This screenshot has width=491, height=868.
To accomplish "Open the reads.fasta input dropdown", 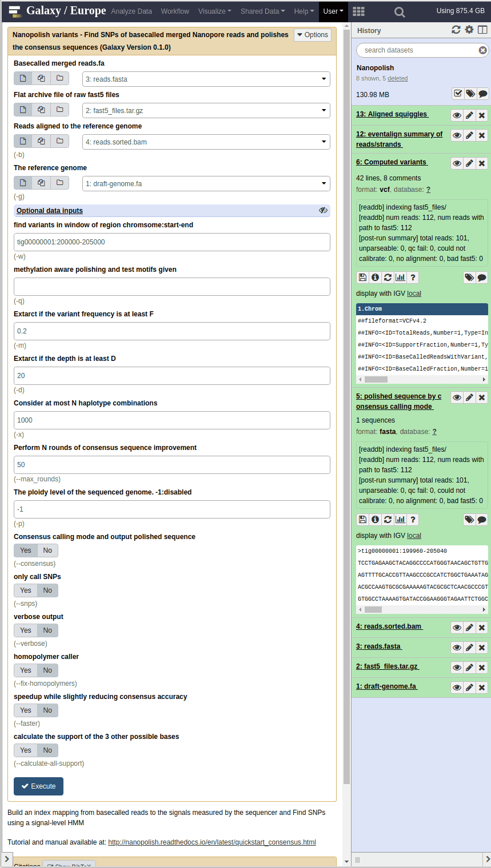I will pyautogui.click(x=206, y=79).
